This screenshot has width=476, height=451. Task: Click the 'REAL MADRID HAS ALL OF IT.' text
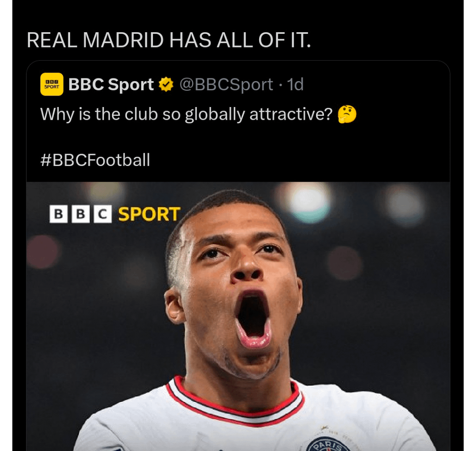click(169, 41)
